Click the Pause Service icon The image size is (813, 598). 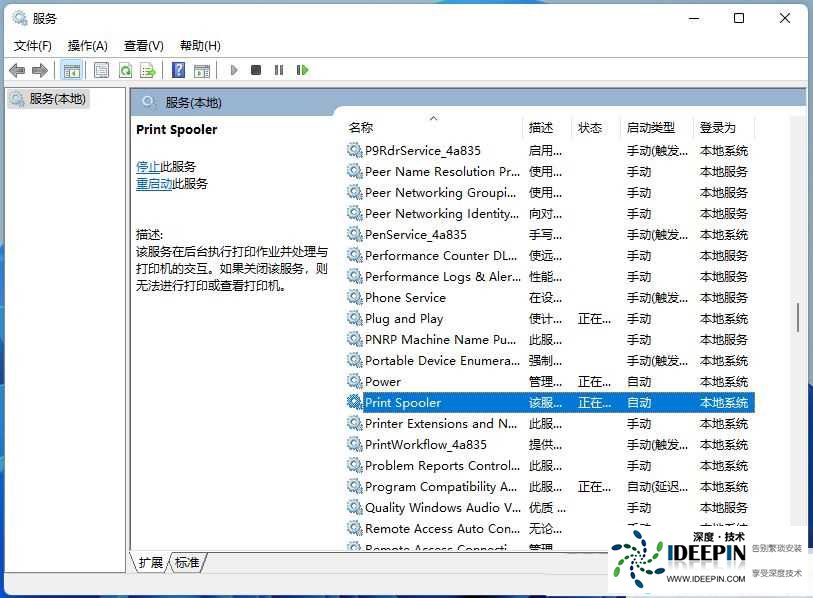pyautogui.click(x=279, y=70)
